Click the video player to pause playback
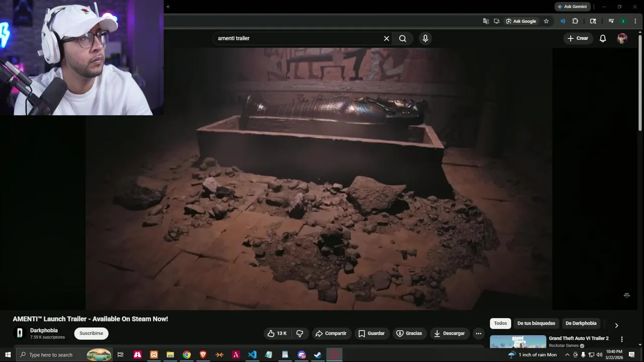This screenshot has width=644, height=362. click(x=319, y=178)
